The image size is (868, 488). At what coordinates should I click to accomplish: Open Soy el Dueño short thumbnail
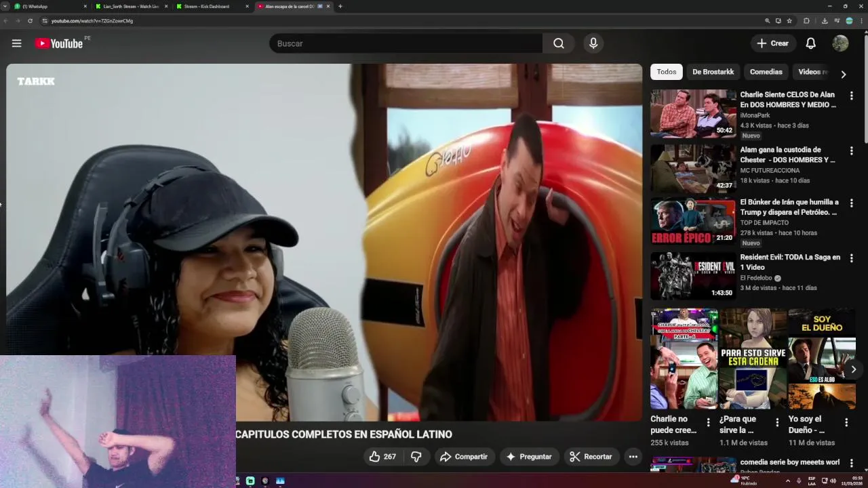point(822,359)
